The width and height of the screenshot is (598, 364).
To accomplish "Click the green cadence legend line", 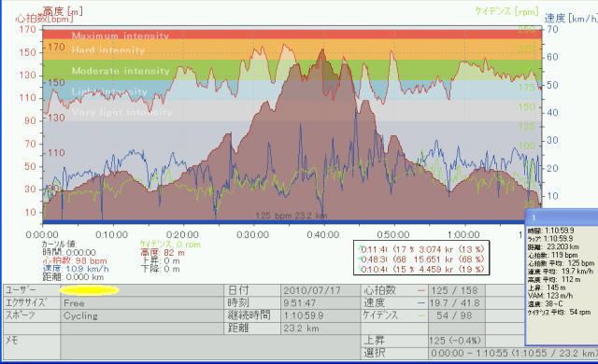I will pos(420,315).
